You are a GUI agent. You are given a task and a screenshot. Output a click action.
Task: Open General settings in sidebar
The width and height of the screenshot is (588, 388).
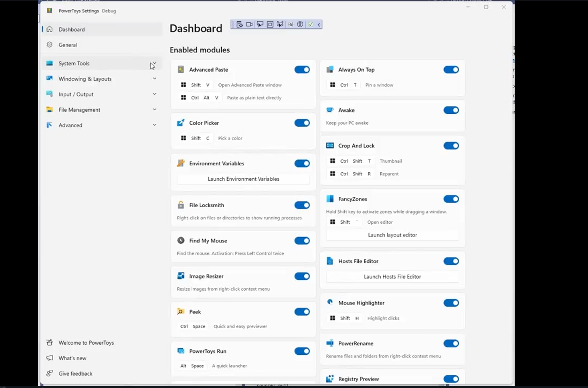102,45
